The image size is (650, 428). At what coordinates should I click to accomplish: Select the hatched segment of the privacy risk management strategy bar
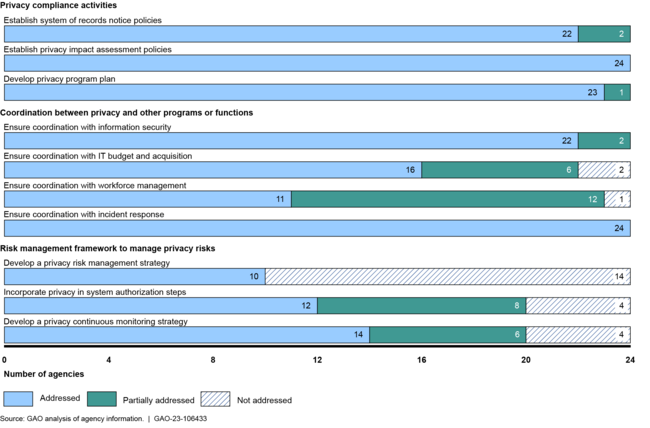(447, 276)
